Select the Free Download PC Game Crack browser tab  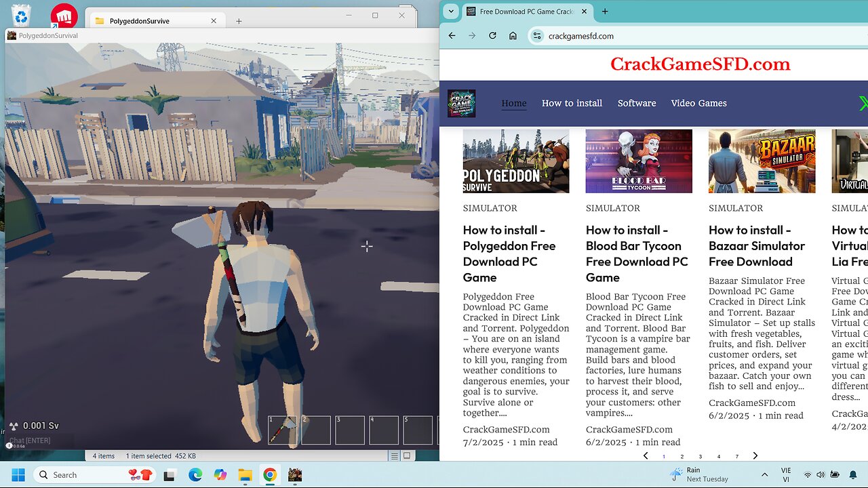[x=526, y=12]
